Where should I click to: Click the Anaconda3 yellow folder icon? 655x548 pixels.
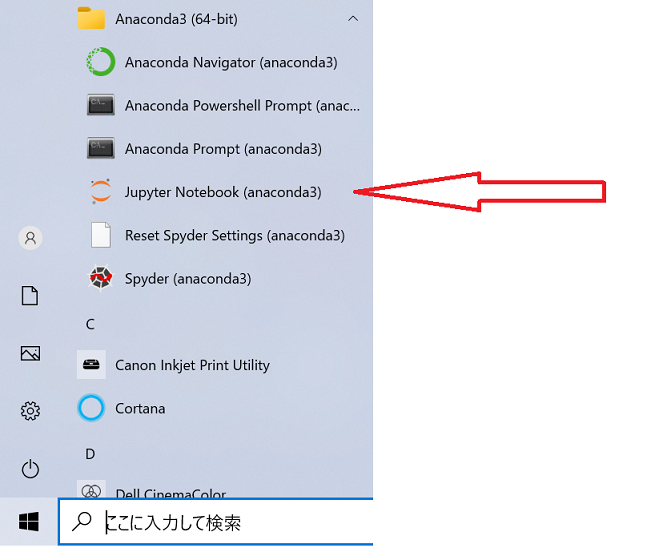[x=91, y=18]
